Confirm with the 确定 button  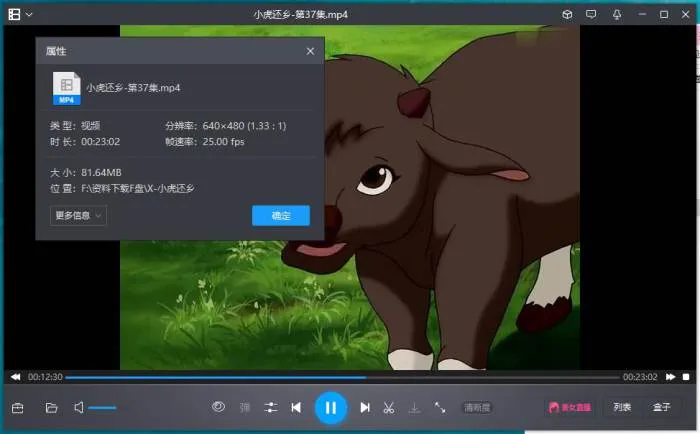coord(281,216)
